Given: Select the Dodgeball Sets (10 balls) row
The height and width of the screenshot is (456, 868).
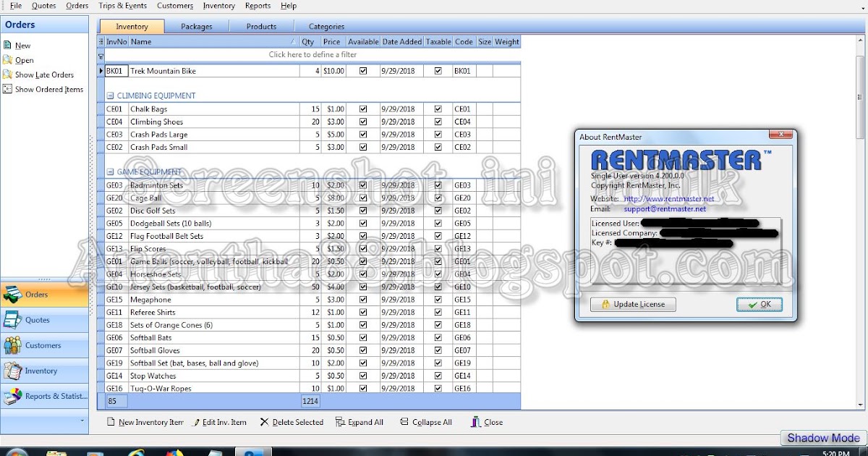Looking at the screenshot, I should pos(312,224).
